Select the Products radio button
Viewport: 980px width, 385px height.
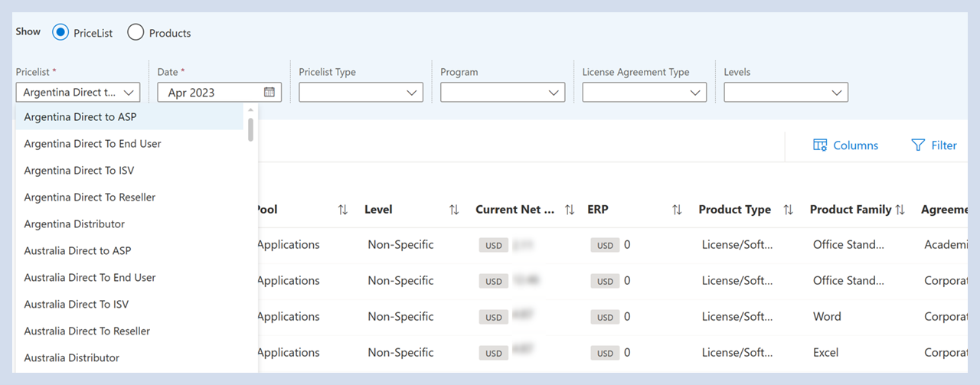[136, 33]
